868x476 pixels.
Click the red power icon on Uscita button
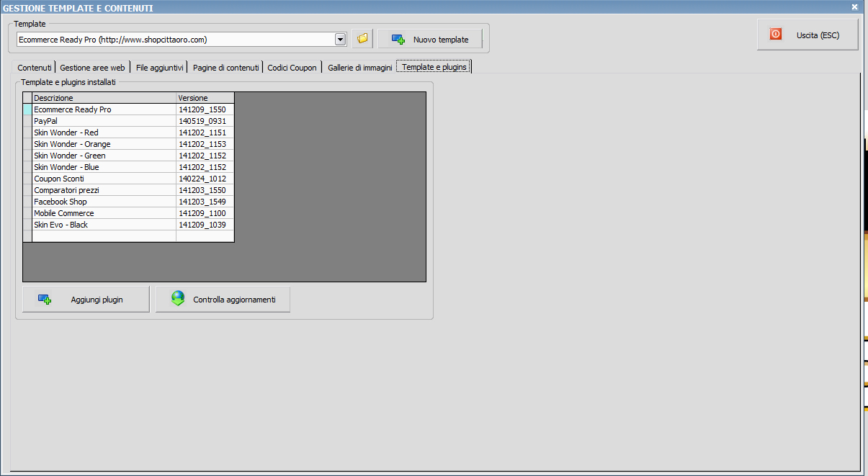(x=776, y=34)
